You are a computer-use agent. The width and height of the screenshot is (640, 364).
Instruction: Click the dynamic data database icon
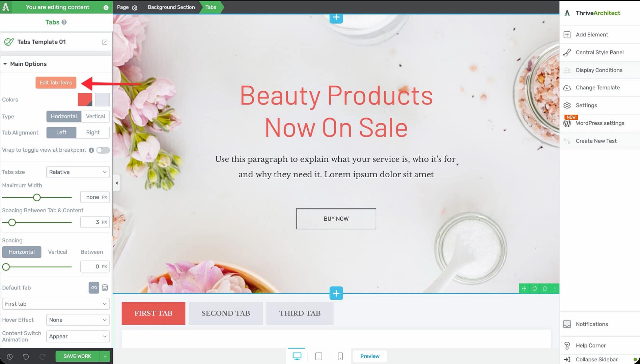[105, 288]
